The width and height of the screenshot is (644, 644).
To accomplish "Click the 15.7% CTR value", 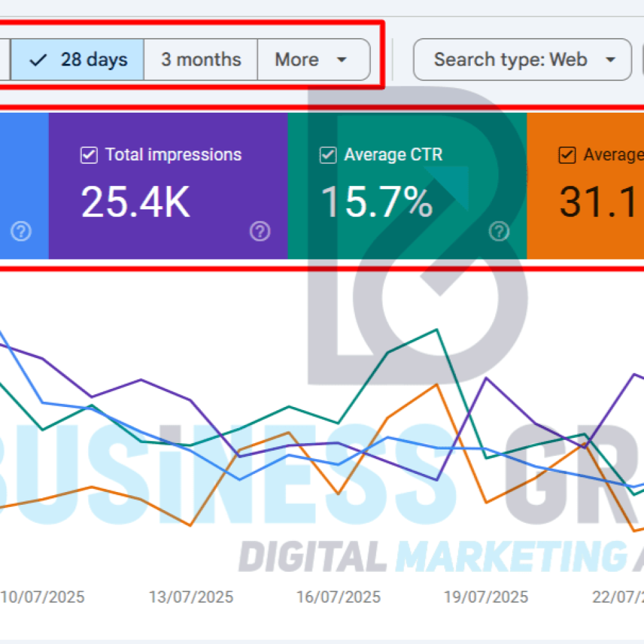I will pos(377,202).
